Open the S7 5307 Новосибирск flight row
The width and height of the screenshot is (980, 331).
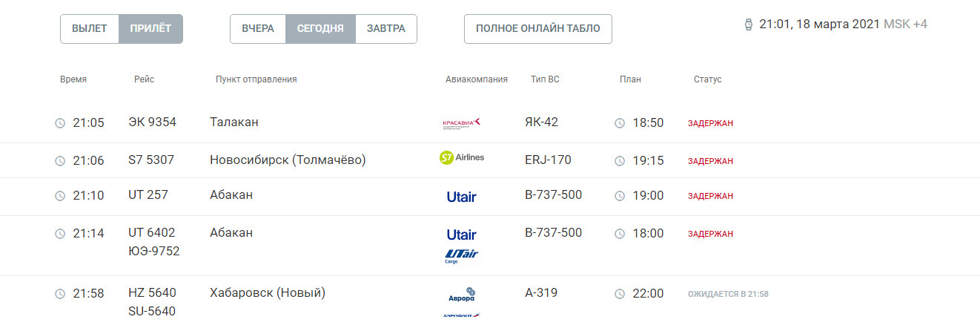click(x=490, y=160)
